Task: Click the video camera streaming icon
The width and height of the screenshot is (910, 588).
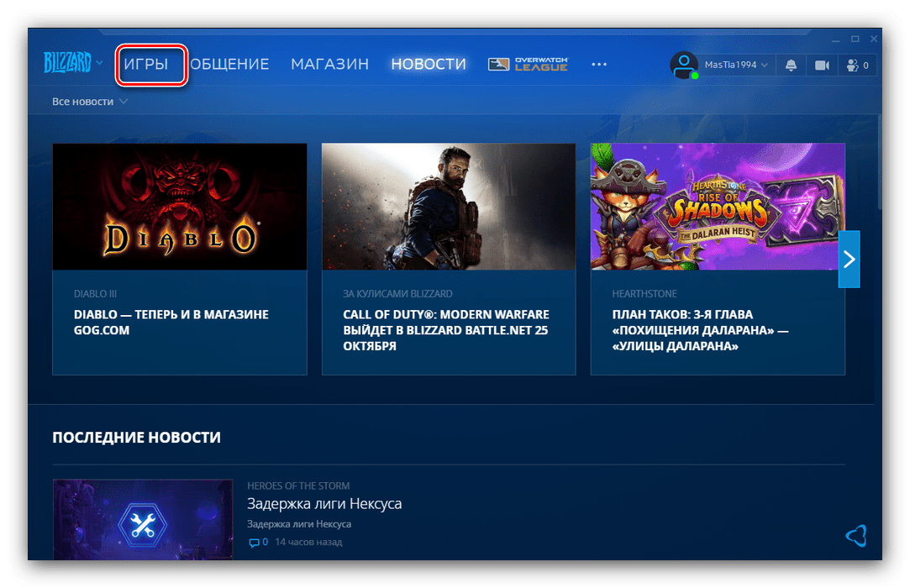Action: coord(822,65)
